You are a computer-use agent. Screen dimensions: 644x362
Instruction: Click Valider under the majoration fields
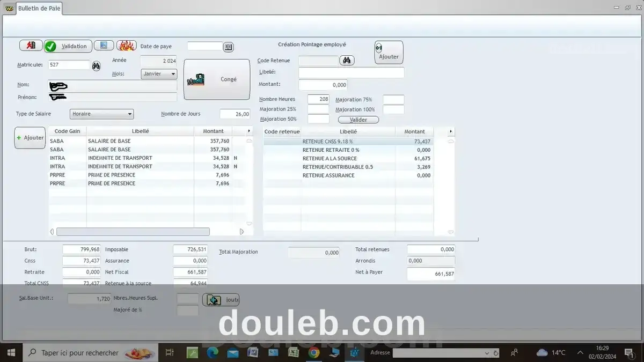click(x=358, y=120)
